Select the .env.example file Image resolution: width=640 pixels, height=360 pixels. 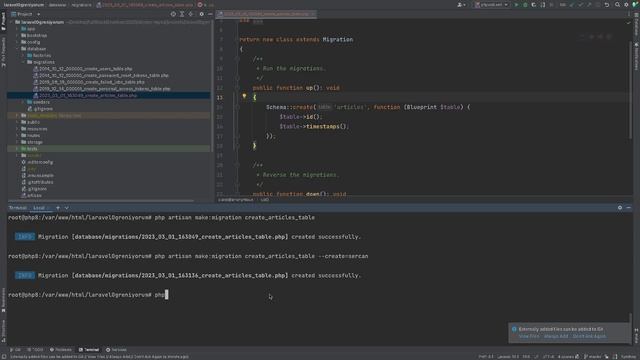click(37, 176)
